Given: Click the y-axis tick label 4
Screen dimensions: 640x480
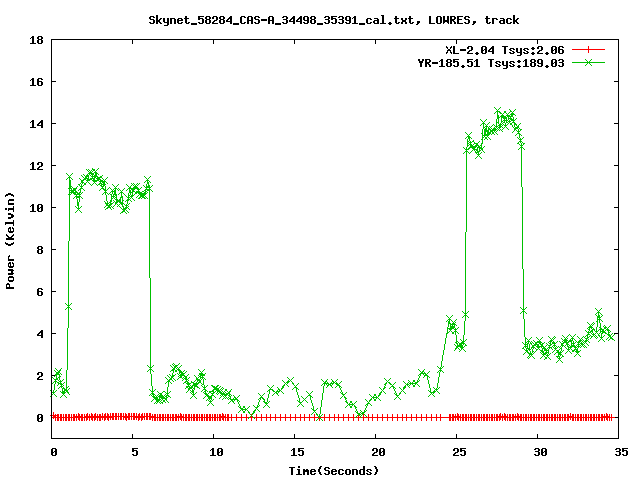Looking at the screenshot, I should coord(40,334).
